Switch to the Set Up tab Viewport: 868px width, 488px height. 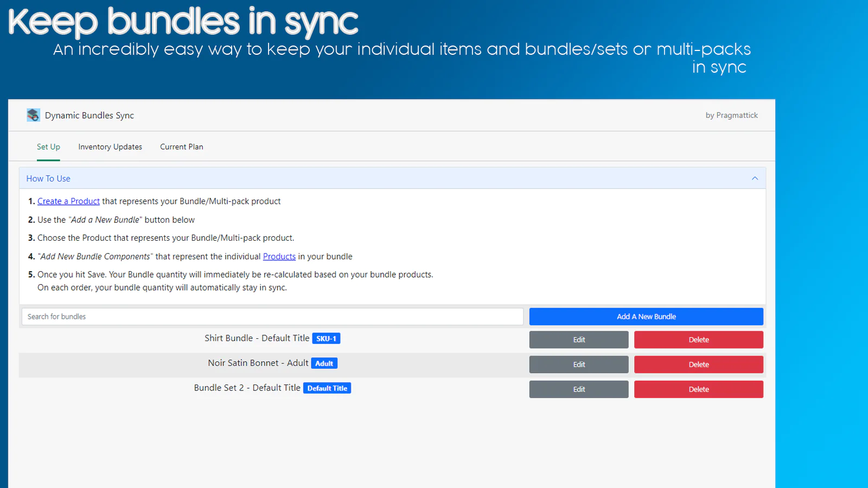point(48,147)
